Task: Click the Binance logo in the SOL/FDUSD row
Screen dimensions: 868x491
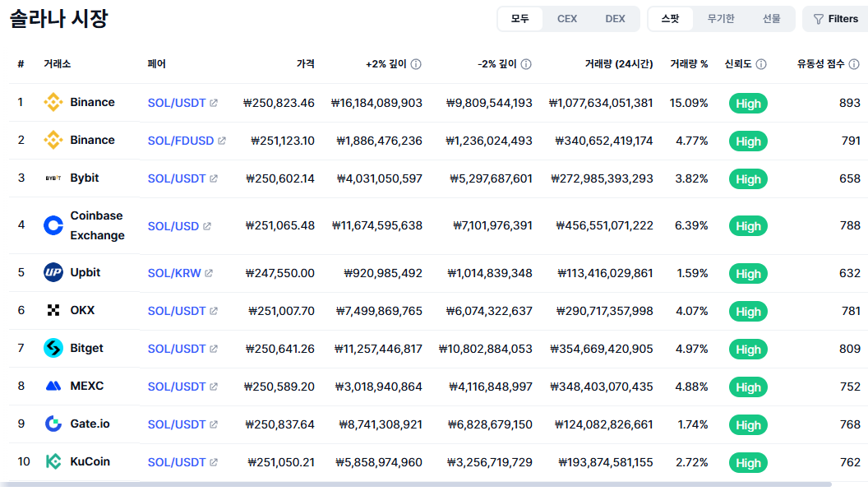Action: coord(53,140)
